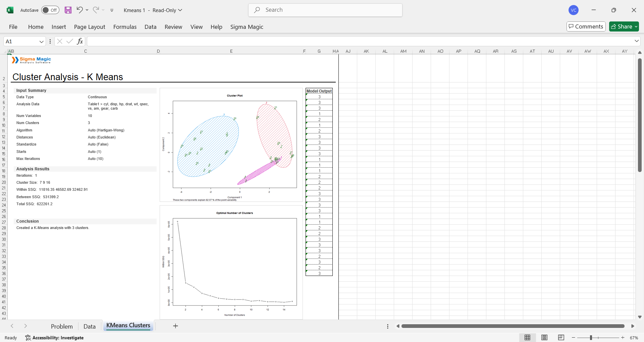Image resolution: width=644 pixels, height=342 pixels.
Task: Switch to Page Layout view icon
Action: pyautogui.click(x=544, y=338)
